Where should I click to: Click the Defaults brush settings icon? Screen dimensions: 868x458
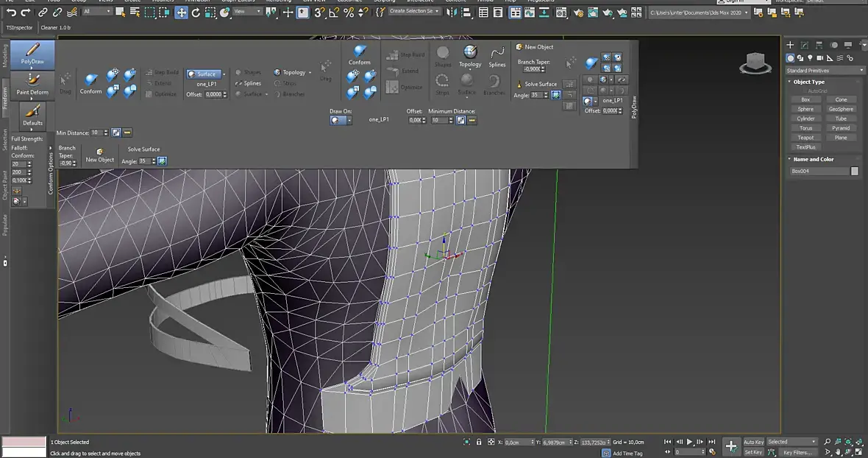[32, 115]
